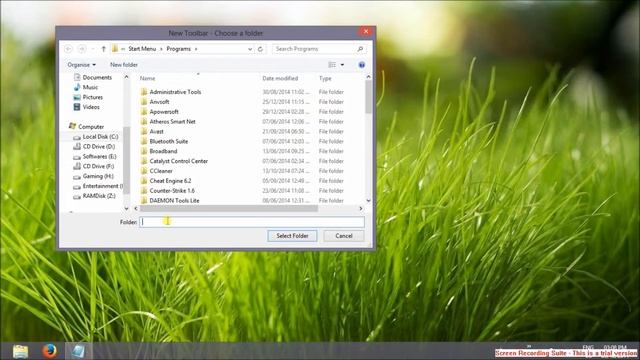This screenshot has height=360, width=640.
Task: Sort by the Type column header
Action: tap(325, 78)
